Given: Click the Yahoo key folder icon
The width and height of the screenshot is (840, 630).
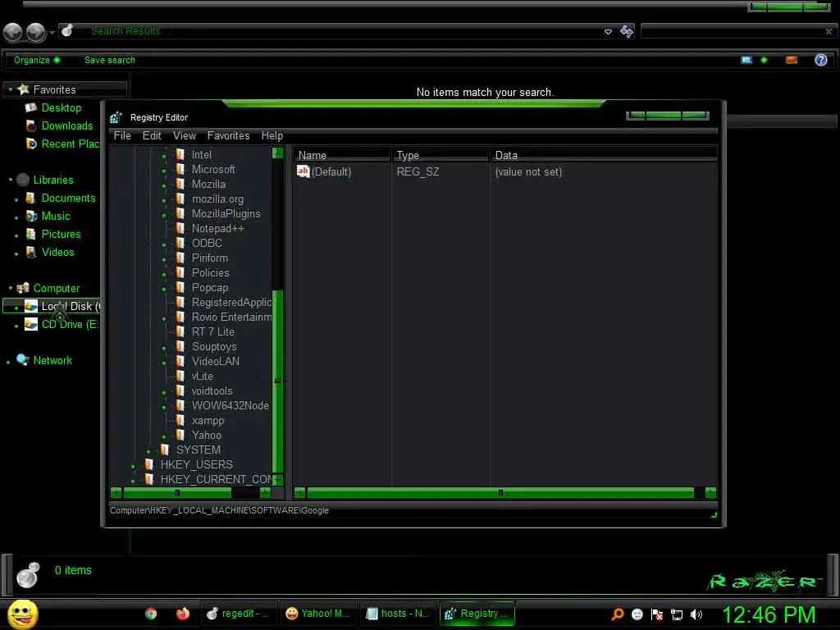Looking at the screenshot, I should [x=180, y=435].
